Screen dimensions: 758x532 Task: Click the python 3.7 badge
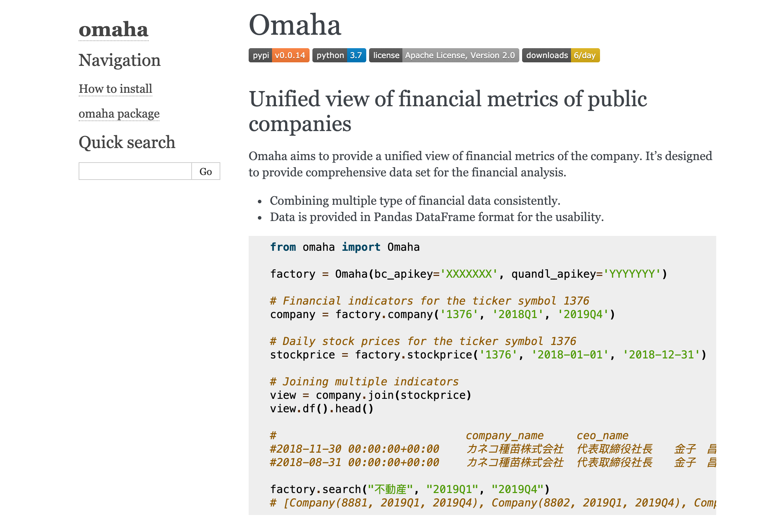click(339, 55)
